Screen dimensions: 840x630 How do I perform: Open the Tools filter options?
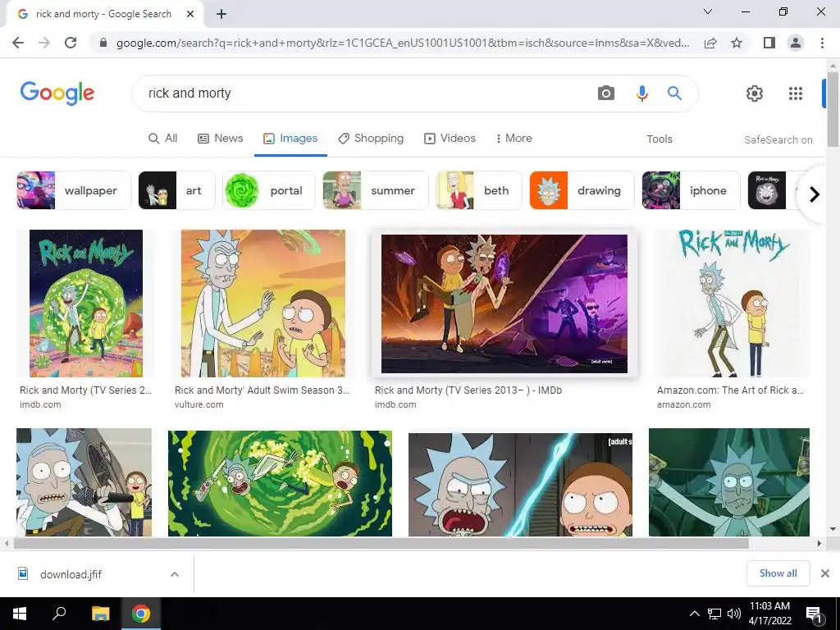(x=660, y=139)
